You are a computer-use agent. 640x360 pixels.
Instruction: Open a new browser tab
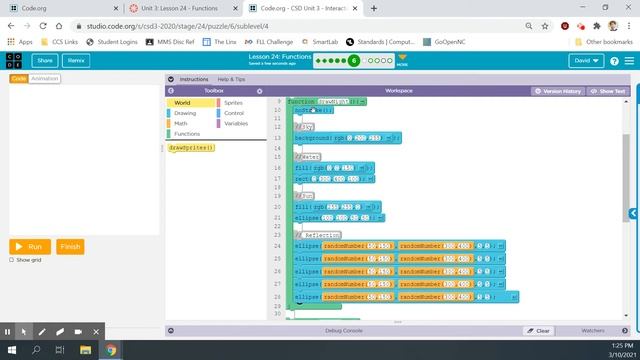click(x=373, y=8)
